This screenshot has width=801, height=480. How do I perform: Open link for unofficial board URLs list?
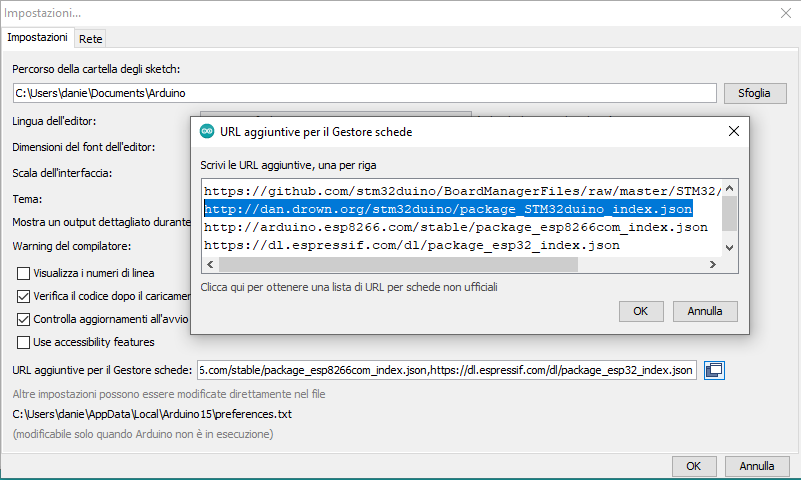click(349, 287)
